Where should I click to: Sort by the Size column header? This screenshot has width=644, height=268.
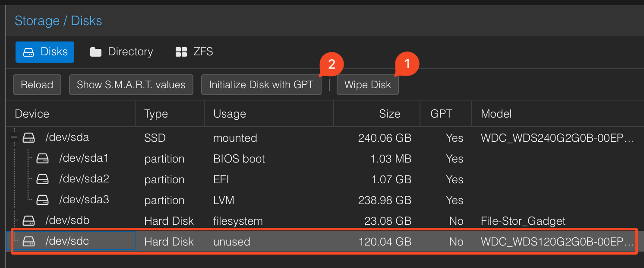[x=377, y=114]
